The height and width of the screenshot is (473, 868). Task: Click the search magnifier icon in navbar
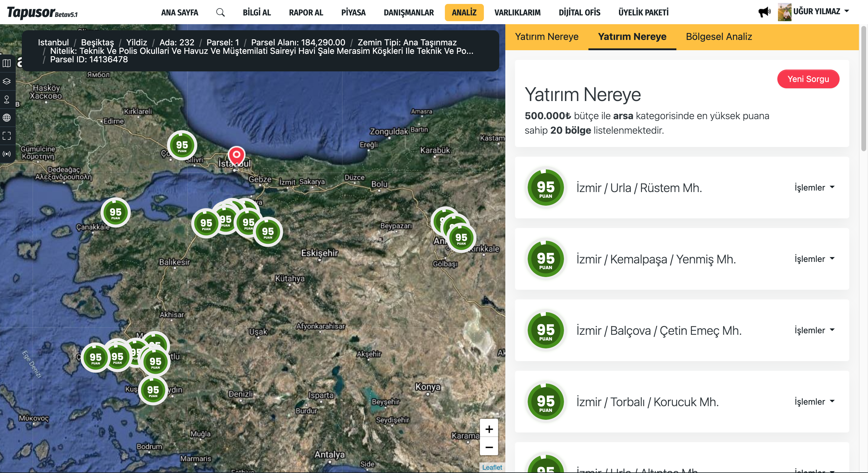tap(220, 12)
